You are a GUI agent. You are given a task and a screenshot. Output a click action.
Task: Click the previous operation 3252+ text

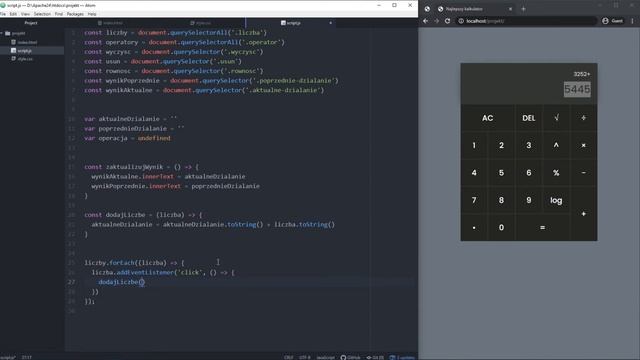coord(582,74)
